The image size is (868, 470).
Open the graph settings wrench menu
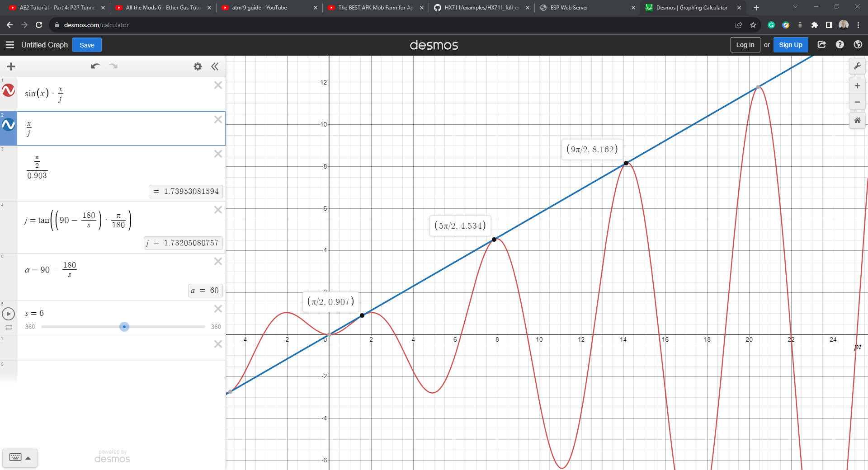click(857, 66)
